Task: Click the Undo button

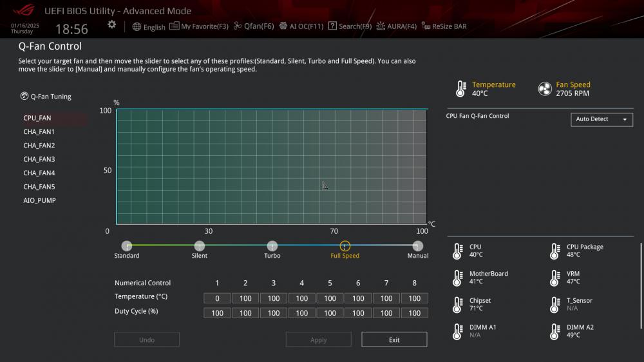Action: [x=147, y=340]
